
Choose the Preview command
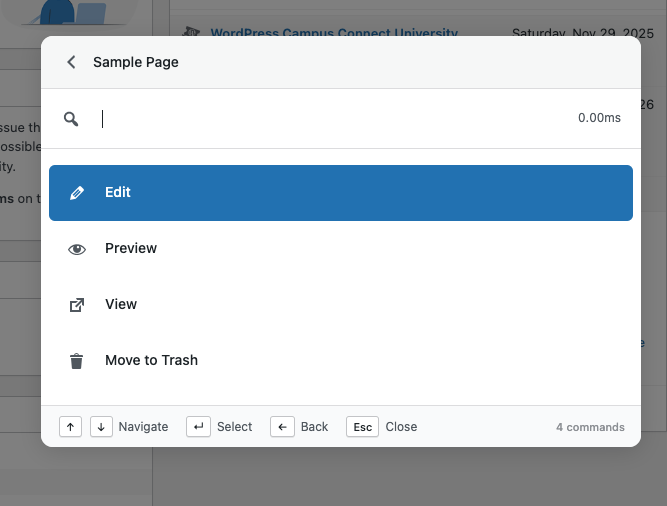coord(340,249)
